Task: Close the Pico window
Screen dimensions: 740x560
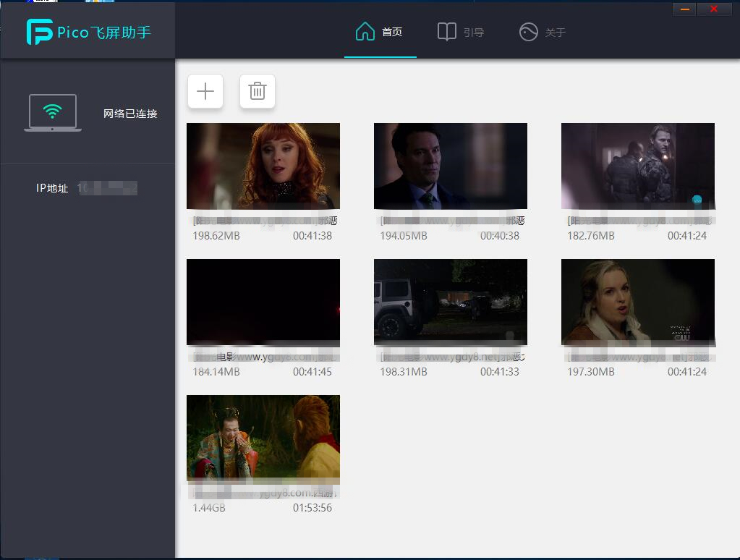Action: click(x=714, y=9)
